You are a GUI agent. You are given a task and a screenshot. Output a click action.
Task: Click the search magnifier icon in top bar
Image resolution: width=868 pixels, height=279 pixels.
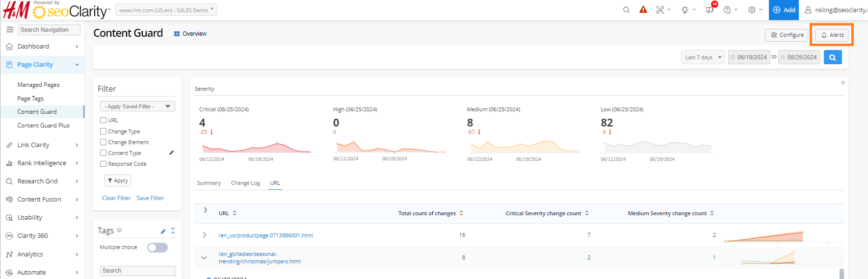click(x=626, y=10)
